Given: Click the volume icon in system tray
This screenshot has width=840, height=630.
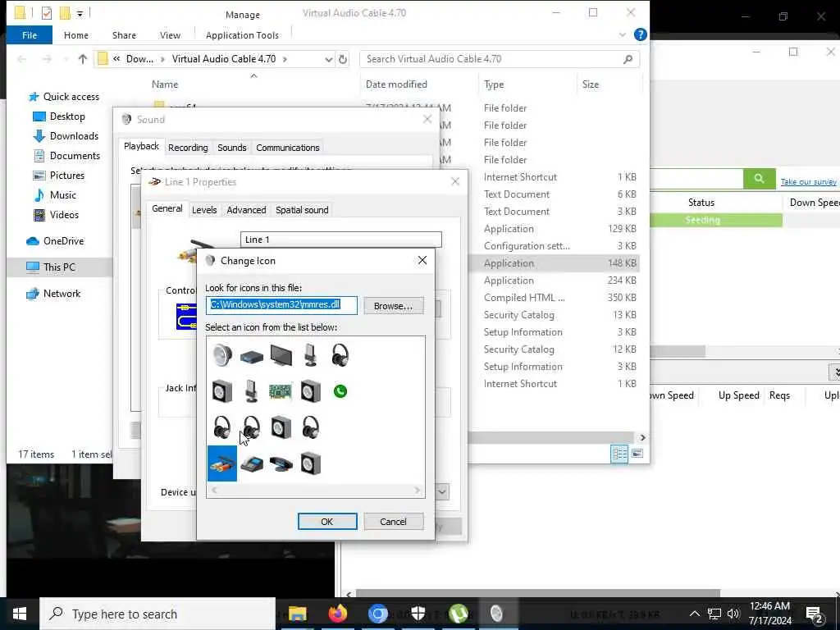Looking at the screenshot, I should point(733,614).
